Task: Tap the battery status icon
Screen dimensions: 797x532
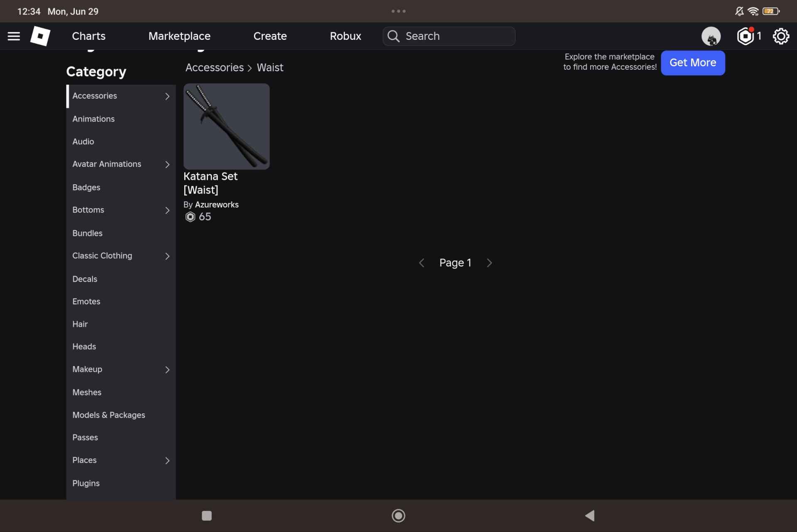Action: pos(771,11)
